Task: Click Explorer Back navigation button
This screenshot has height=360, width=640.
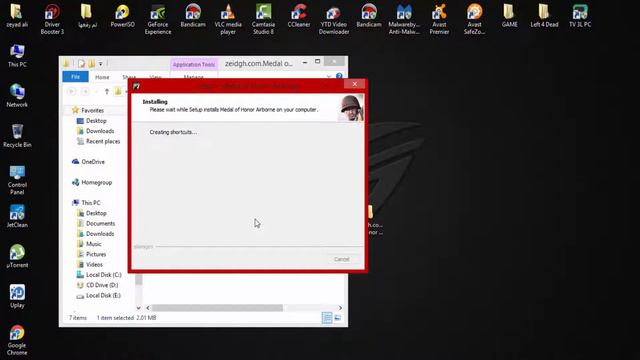Action: click(x=71, y=91)
